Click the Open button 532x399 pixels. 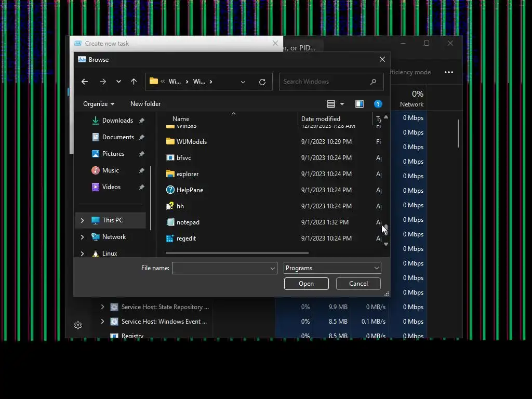click(307, 284)
